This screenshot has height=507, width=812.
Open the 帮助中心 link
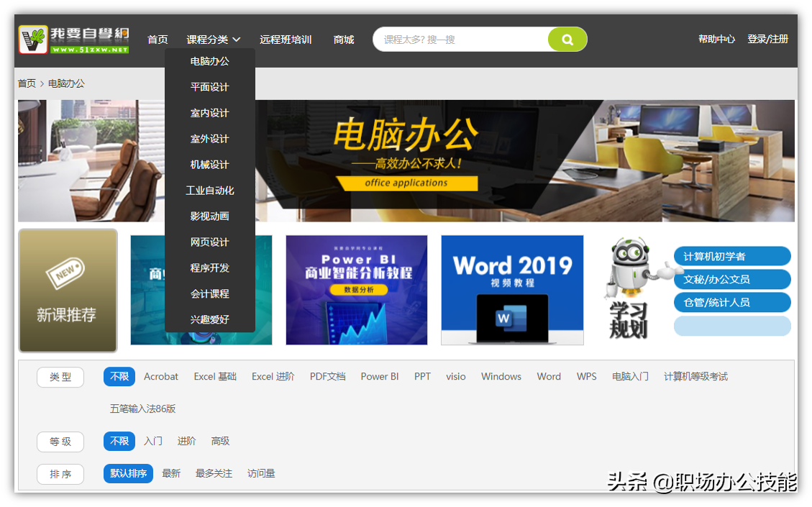pyautogui.click(x=716, y=40)
